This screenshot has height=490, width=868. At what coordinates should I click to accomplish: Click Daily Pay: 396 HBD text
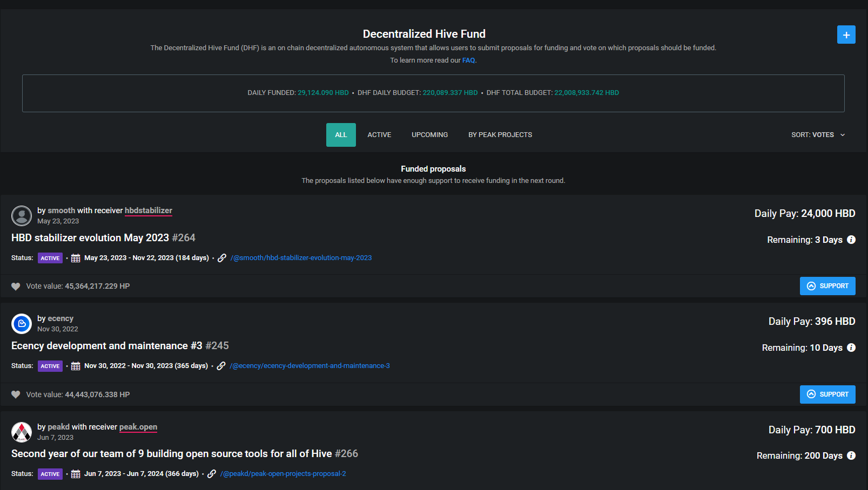(x=812, y=322)
